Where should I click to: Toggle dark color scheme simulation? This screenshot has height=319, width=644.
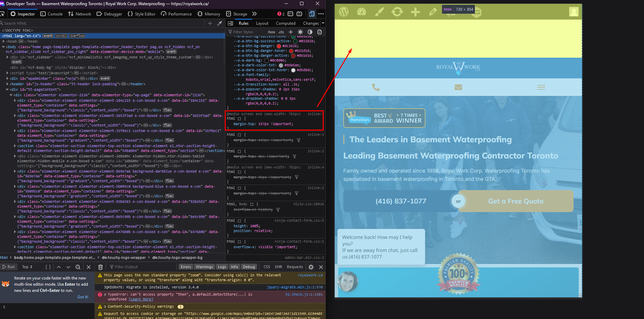point(310,32)
